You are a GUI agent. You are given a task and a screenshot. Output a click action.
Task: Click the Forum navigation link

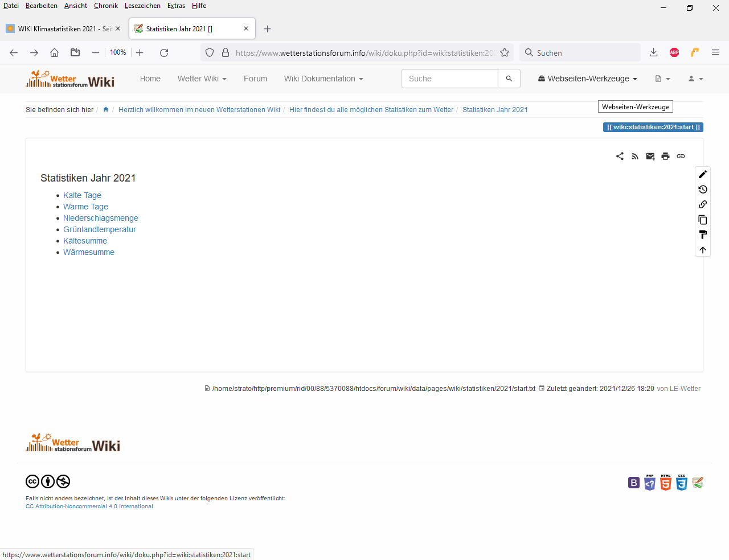click(255, 79)
